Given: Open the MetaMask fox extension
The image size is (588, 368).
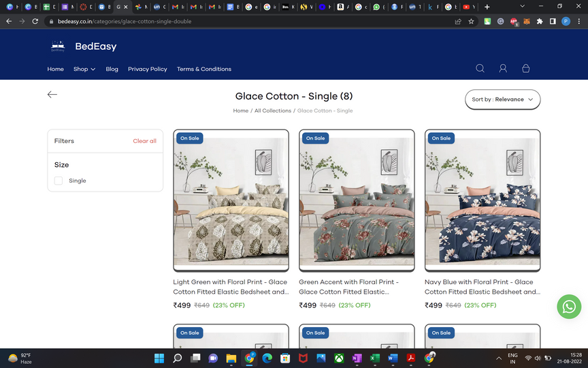Looking at the screenshot, I should pyautogui.click(x=527, y=21).
